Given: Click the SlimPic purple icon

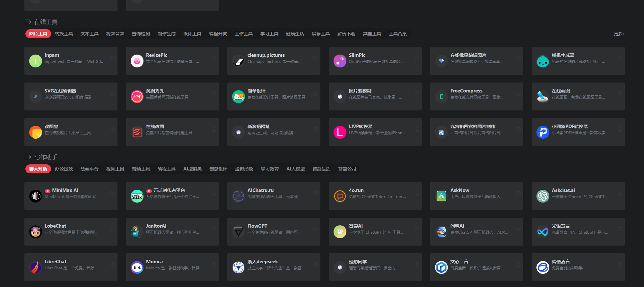Looking at the screenshot, I should click(x=340, y=61).
